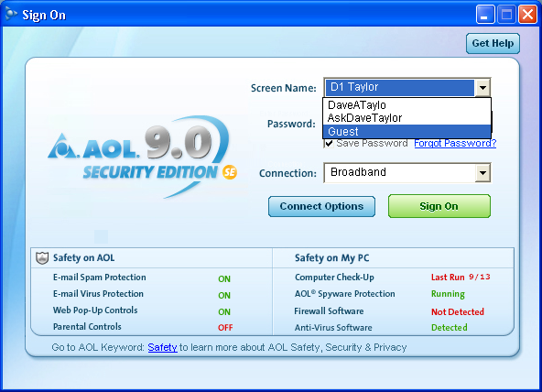Click Detected next to Anti-Virus Software
542x392 pixels.
pyautogui.click(x=449, y=327)
